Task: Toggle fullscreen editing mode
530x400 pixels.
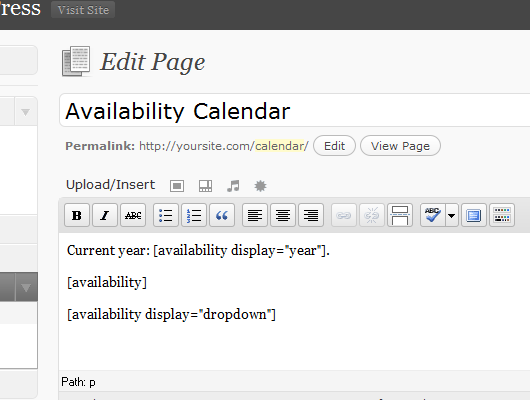Action: click(474, 215)
